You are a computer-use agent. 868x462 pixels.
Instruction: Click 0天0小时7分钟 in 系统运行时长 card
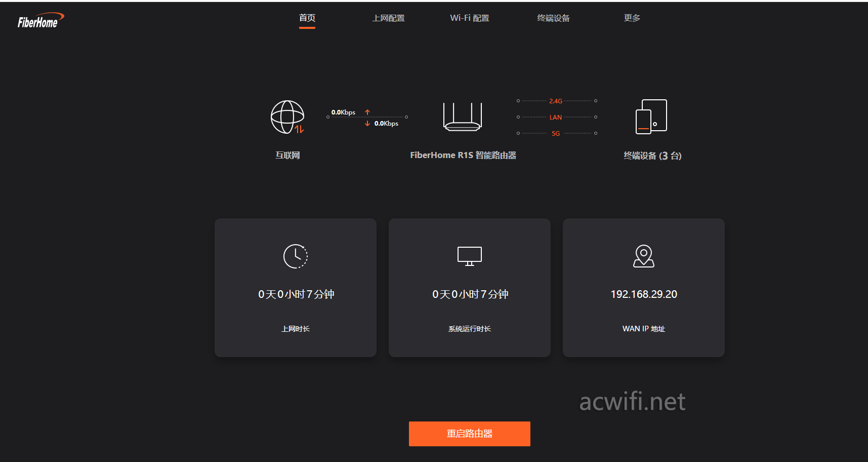click(470, 294)
